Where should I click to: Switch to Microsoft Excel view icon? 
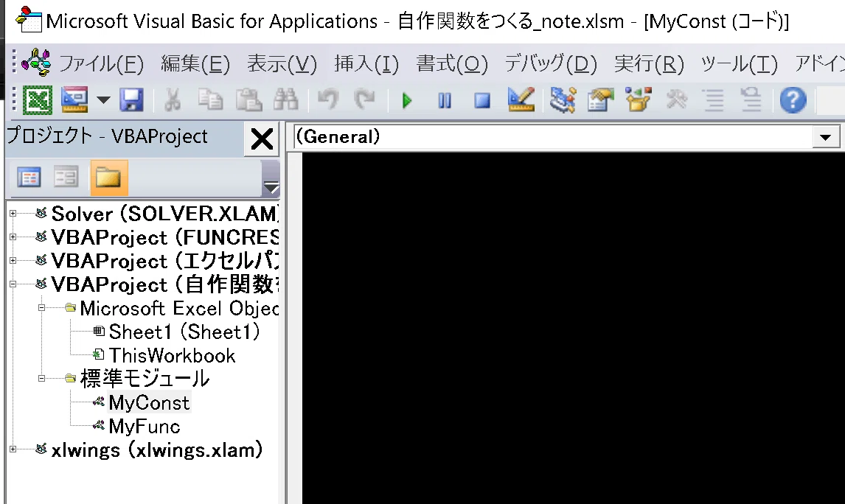point(37,100)
